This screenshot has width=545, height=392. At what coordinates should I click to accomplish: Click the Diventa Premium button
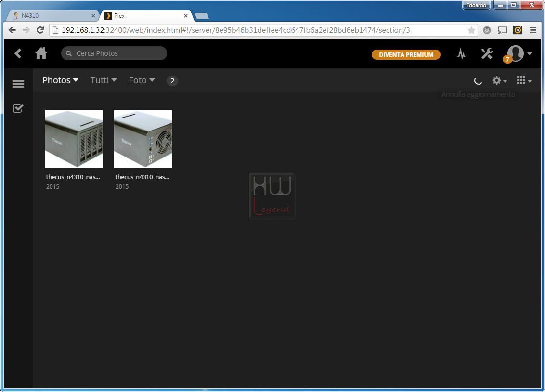point(406,54)
